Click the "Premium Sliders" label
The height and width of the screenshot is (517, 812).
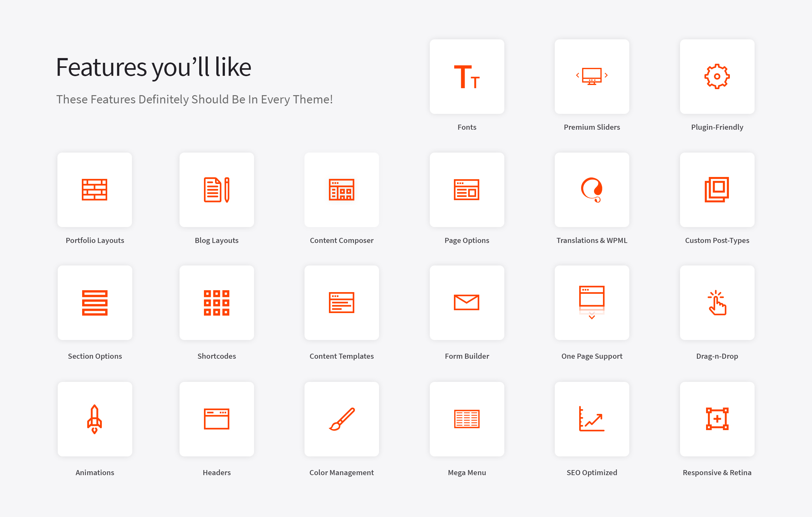[x=592, y=127]
